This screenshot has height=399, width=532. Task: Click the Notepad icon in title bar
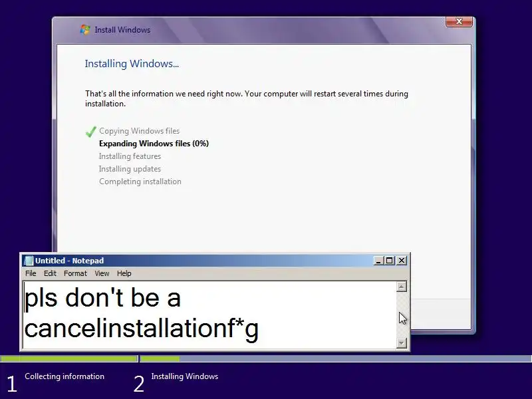tap(29, 261)
